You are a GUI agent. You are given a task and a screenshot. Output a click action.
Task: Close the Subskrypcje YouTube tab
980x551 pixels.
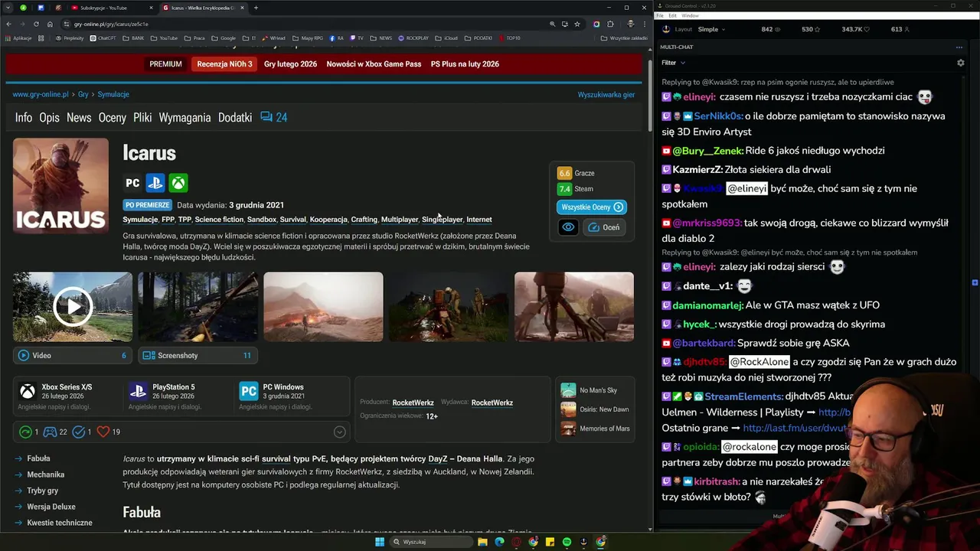click(151, 8)
